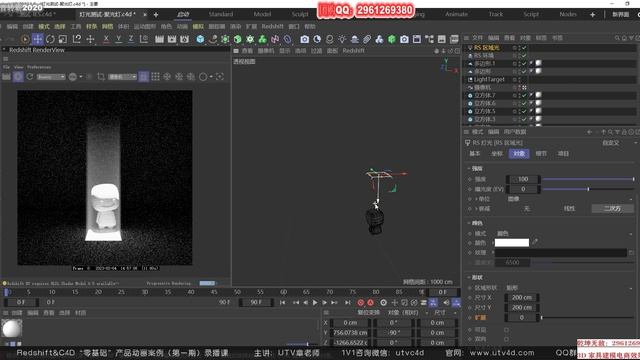The width and height of the screenshot is (640, 360).
Task: Click the blue Cube primitive icon
Action: pos(200,39)
